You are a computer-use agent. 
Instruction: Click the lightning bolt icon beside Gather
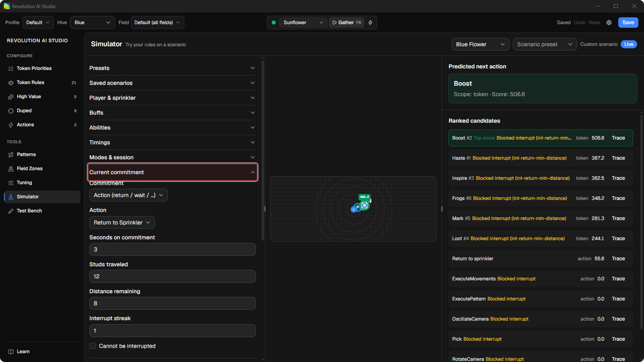(370, 23)
